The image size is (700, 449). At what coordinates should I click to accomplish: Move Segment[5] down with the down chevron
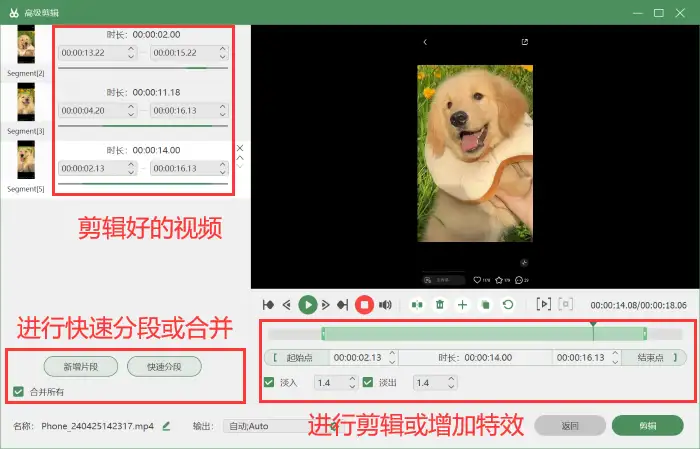pos(240,166)
